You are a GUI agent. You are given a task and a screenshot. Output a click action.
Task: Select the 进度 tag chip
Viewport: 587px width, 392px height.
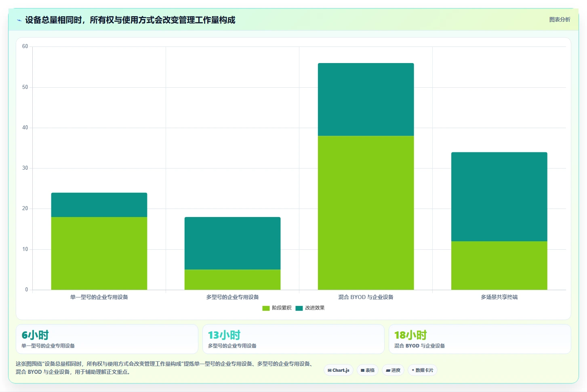coord(393,370)
